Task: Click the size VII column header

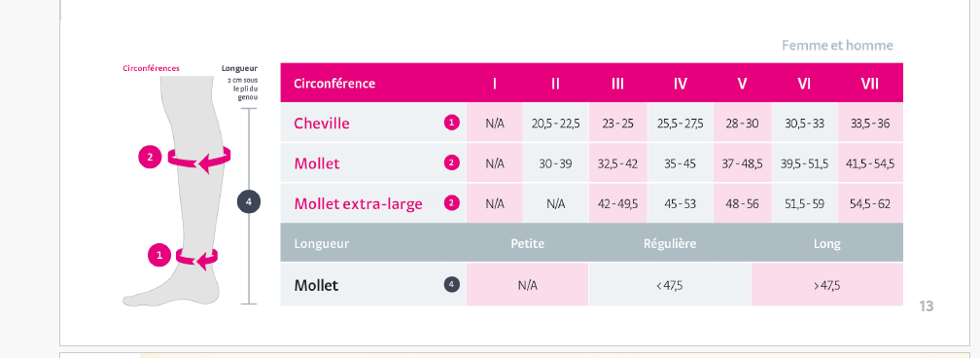Action: (x=870, y=84)
